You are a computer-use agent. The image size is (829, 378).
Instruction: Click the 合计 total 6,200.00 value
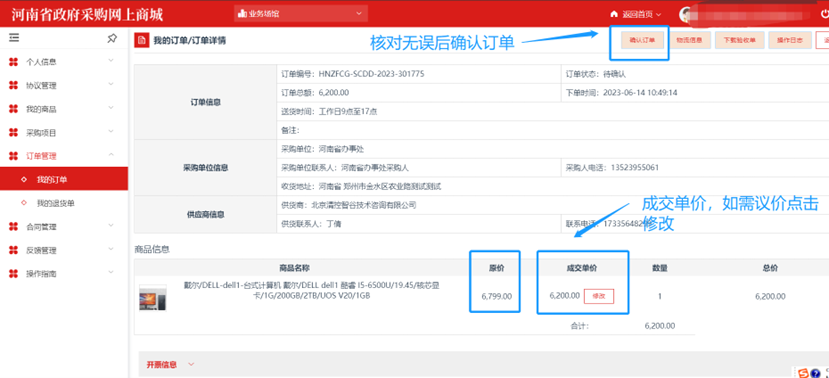(659, 326)
